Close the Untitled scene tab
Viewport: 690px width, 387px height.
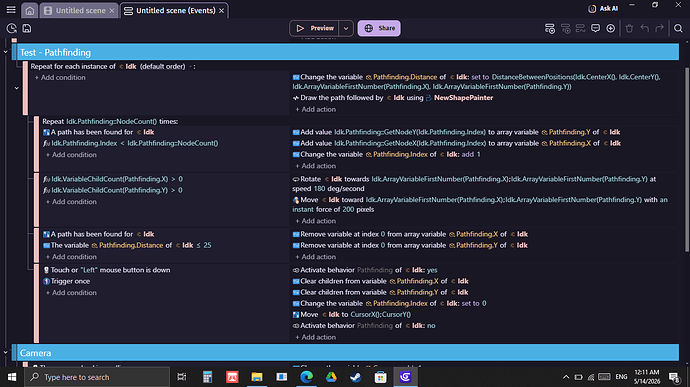coord(112,11)
